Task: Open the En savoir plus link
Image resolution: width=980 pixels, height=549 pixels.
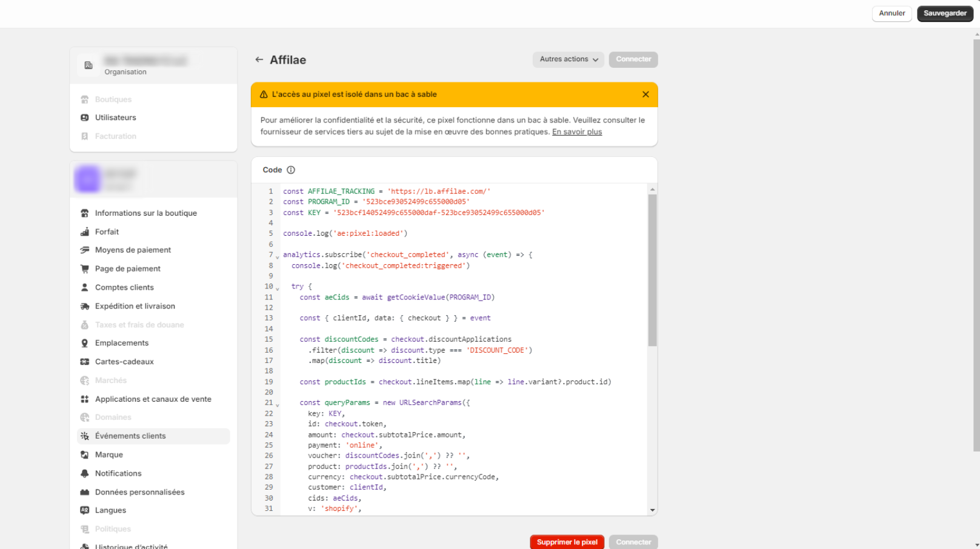Action: pos(577,132)
